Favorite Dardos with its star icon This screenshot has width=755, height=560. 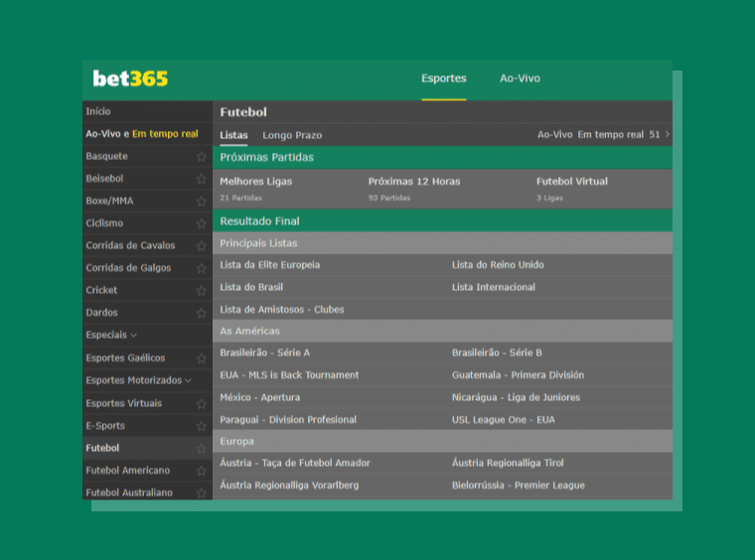[202, 313]
